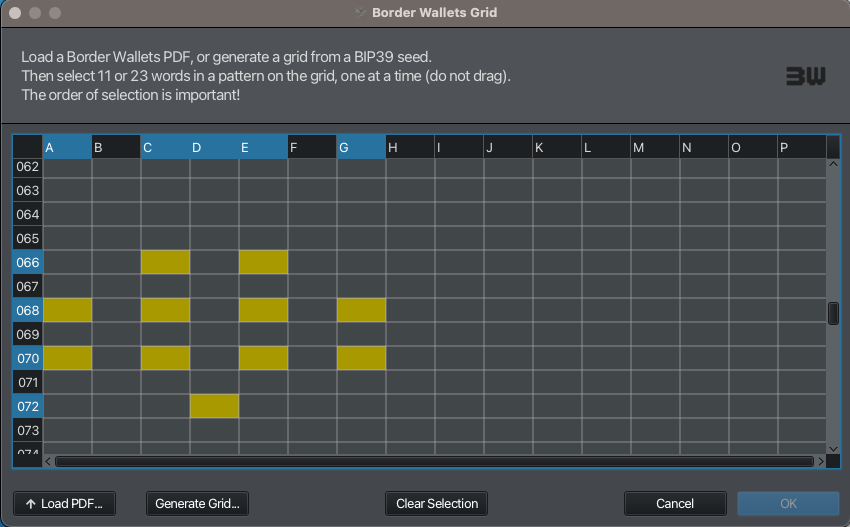Select column header D
850x527 pixels.
(214, 147)
